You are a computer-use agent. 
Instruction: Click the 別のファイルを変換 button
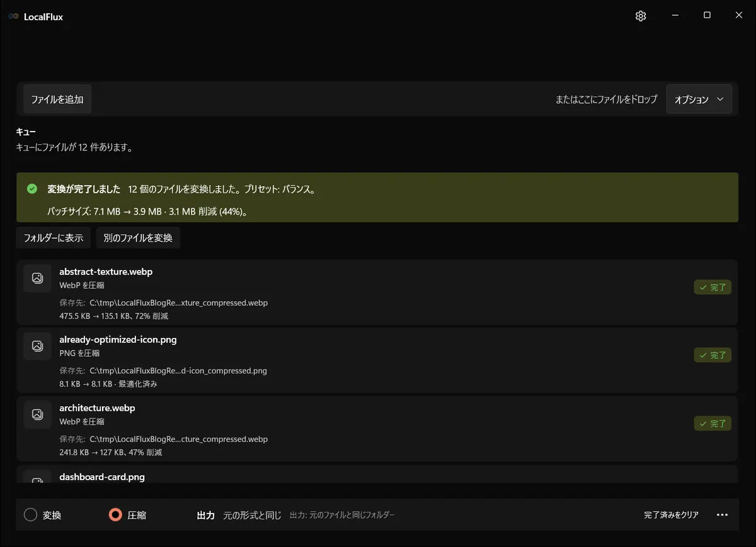coord(138,238)
